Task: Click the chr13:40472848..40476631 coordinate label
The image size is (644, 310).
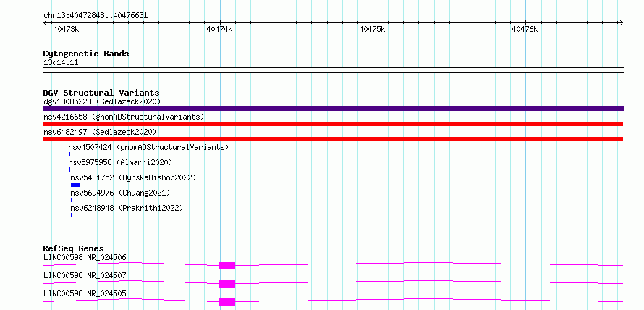Action: click(x=96, y=16)
